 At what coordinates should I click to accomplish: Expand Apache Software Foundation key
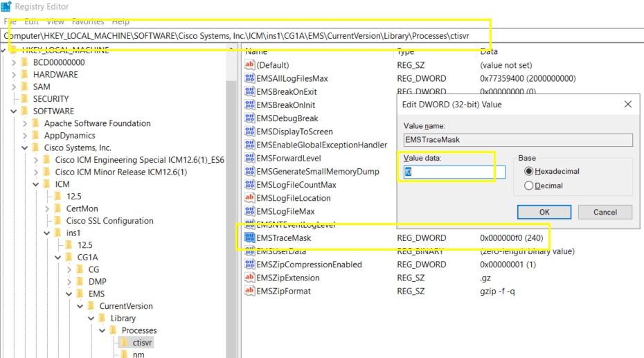pyautogui.click(x=25, y=123)
